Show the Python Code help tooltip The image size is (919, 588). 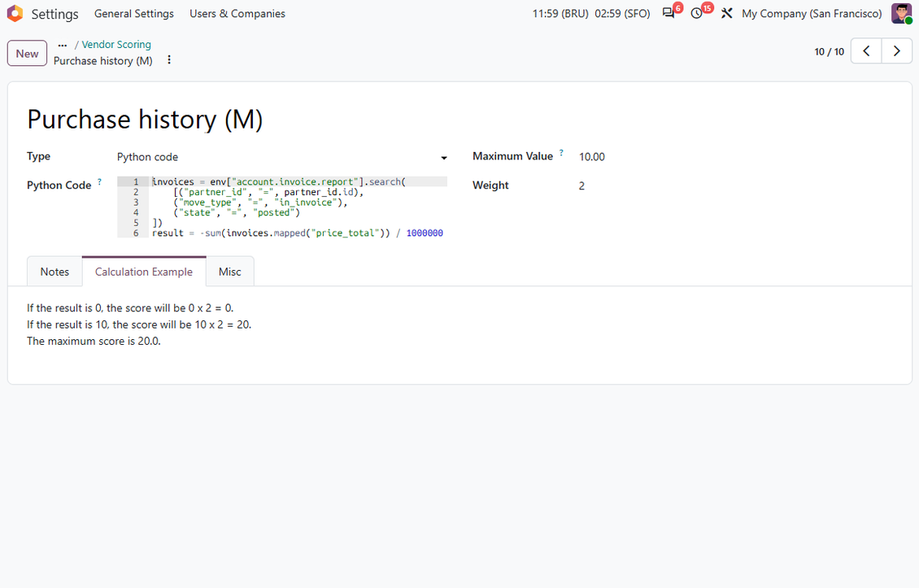point(100,181)
